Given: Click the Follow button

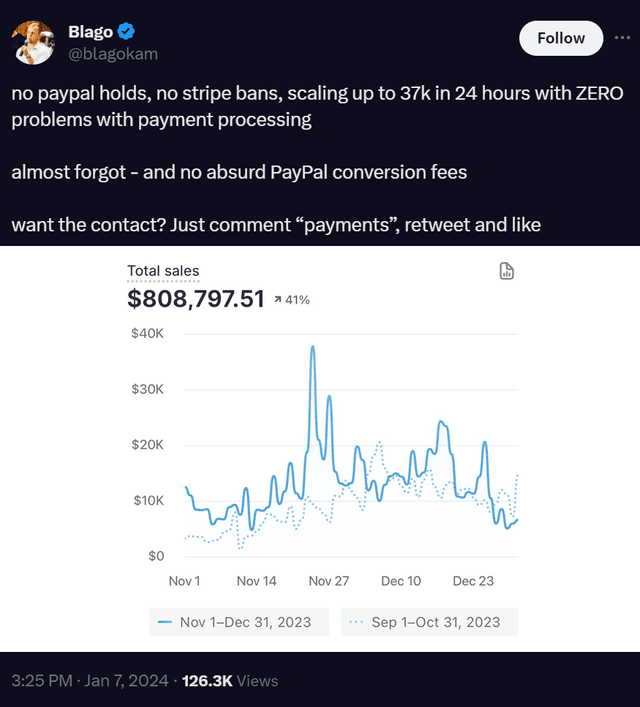Looking at the screenshot, I should [x=561, y=38].
